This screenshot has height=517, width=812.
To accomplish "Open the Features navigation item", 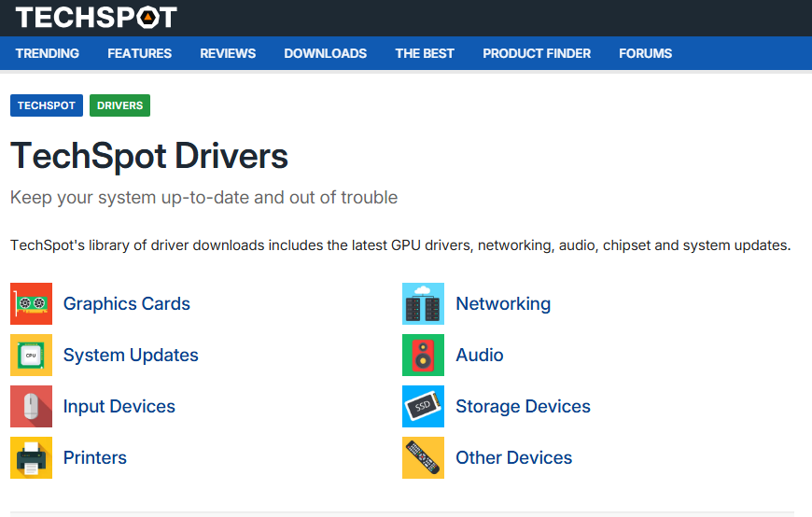I will click(x=139, y=53).
